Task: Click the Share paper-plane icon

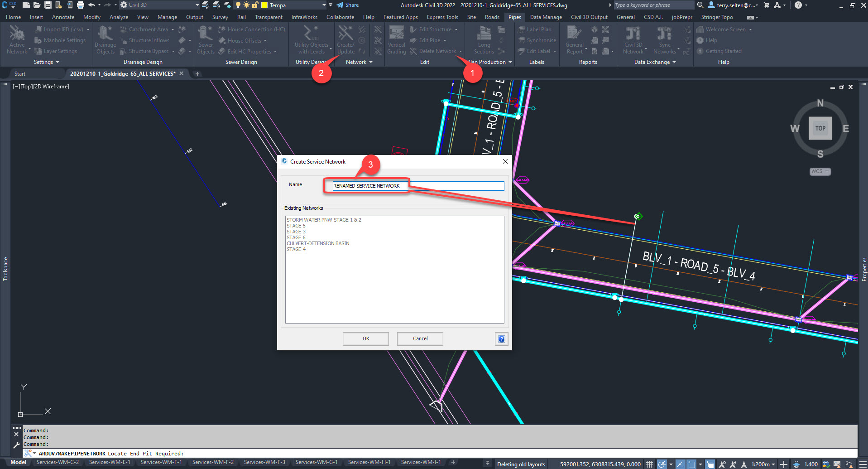Action: pos(340,5)
